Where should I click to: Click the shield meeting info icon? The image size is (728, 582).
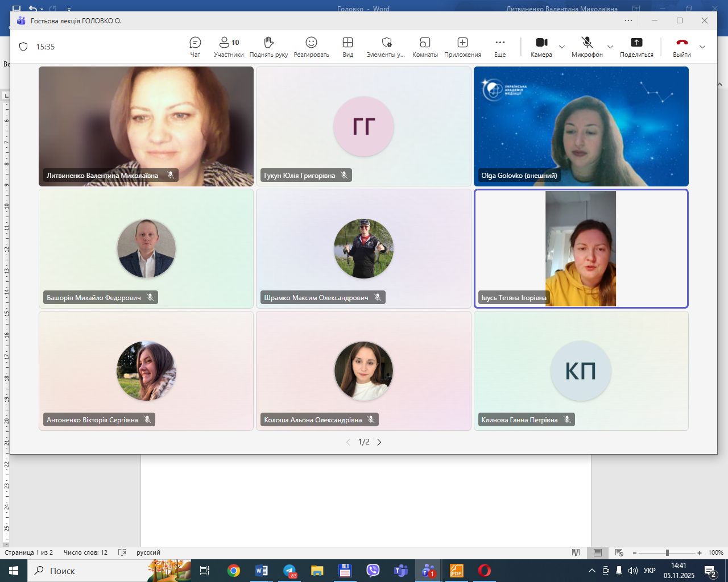23,47
